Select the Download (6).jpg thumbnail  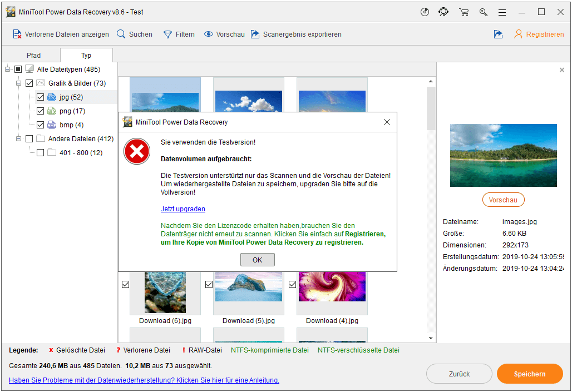pos(165,293)
